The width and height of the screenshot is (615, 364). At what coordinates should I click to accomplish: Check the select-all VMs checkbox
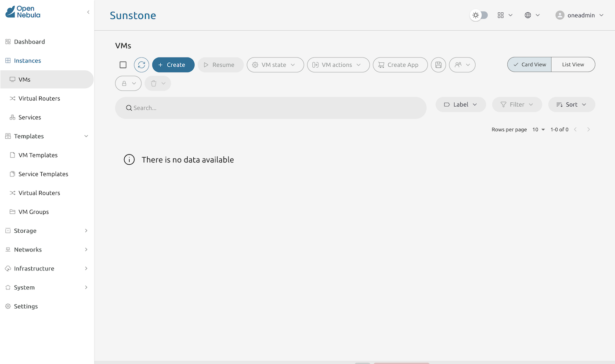[x=123, y=65]
